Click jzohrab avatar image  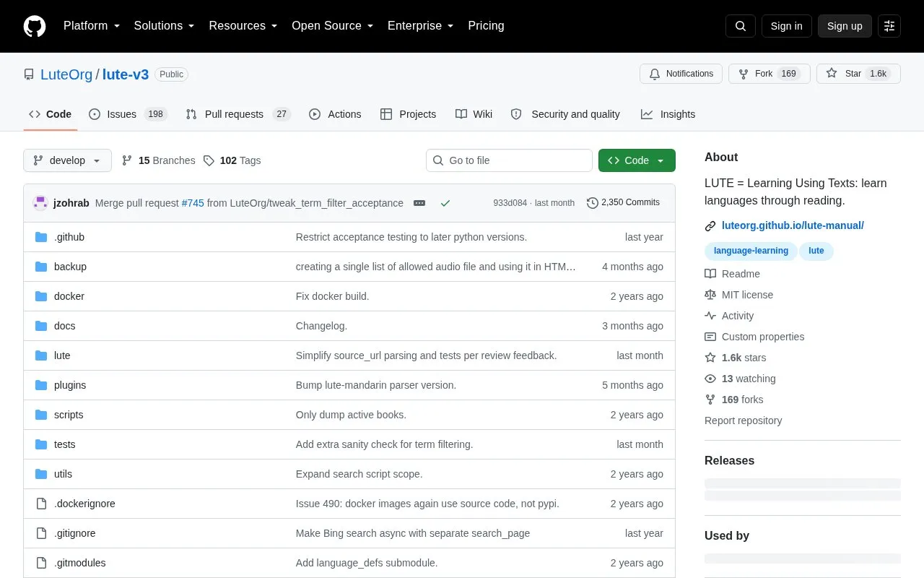(40, 203)
